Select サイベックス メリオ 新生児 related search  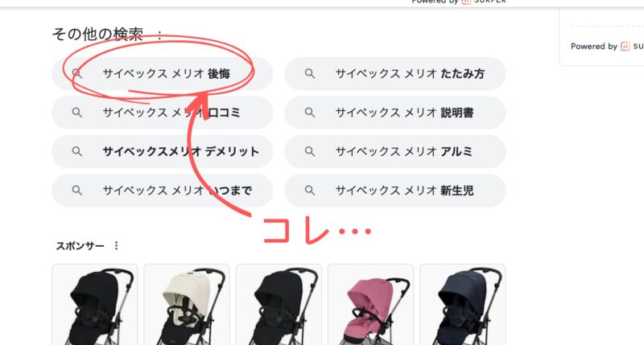[x=395, y=191]
